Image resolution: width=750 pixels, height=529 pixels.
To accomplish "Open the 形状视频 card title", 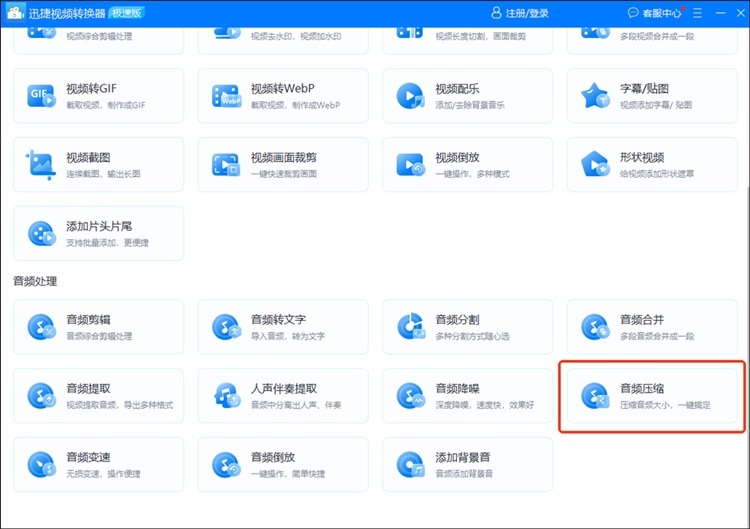I will point(642,157).
